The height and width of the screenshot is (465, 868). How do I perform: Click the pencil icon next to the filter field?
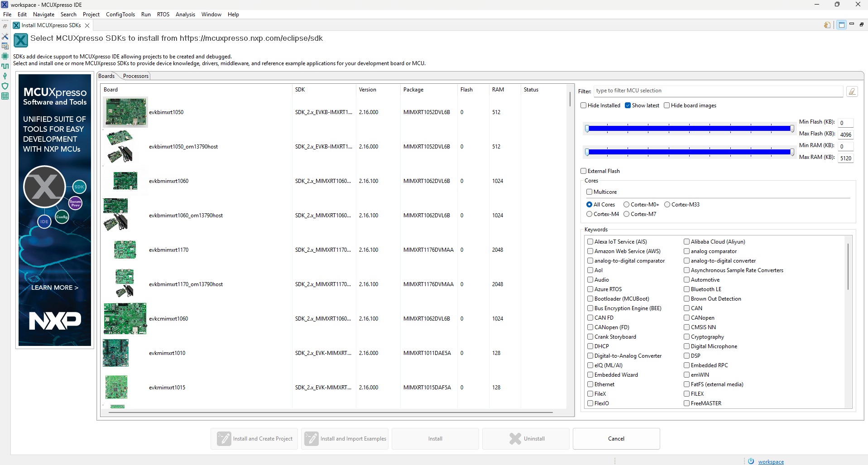click(x=853, y=91)
